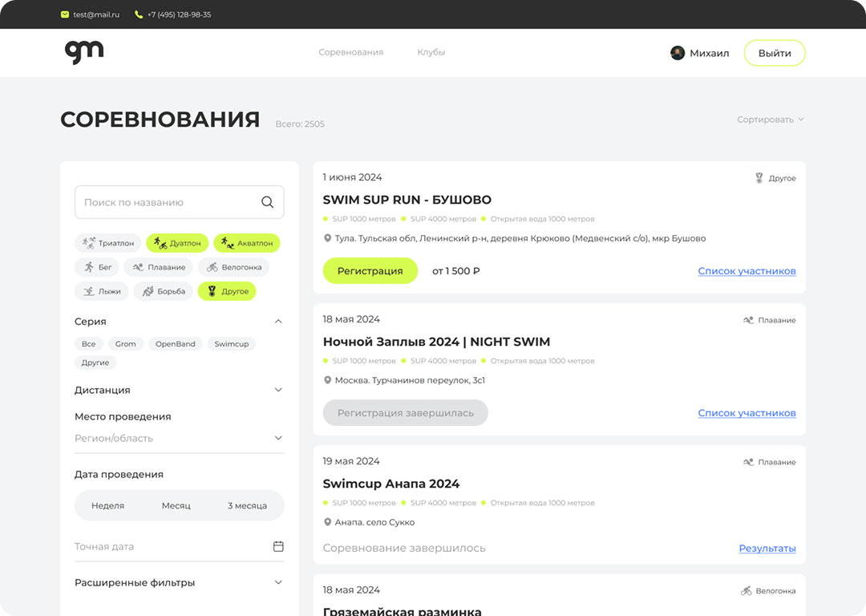Open the Клубы menu item

point(431,52)
